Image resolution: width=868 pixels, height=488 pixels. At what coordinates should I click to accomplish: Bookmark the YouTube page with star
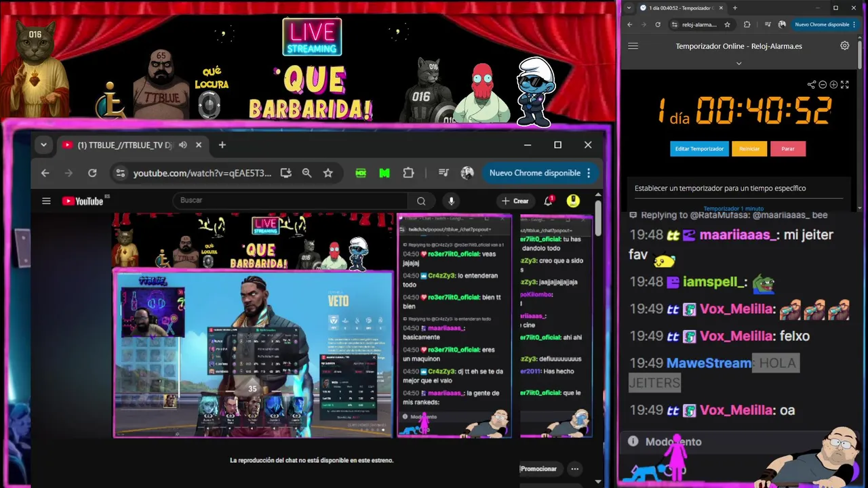[328, 173]
